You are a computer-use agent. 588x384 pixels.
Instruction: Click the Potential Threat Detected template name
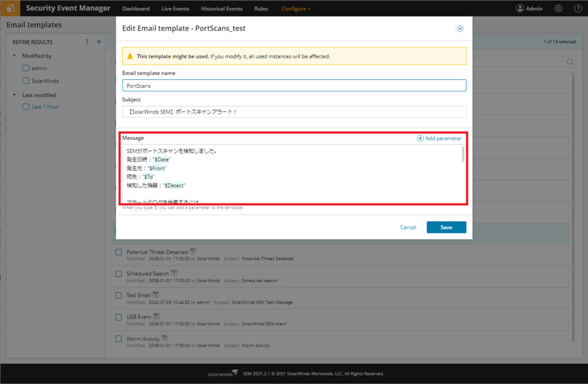coord(157,252)
